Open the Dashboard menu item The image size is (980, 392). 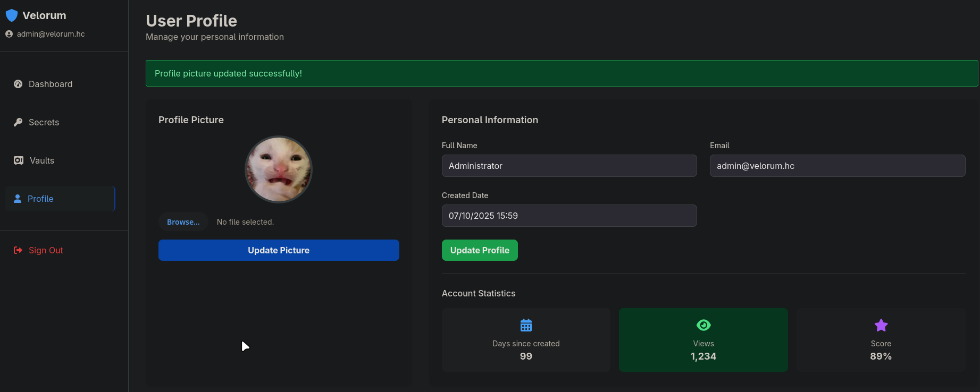51,84
